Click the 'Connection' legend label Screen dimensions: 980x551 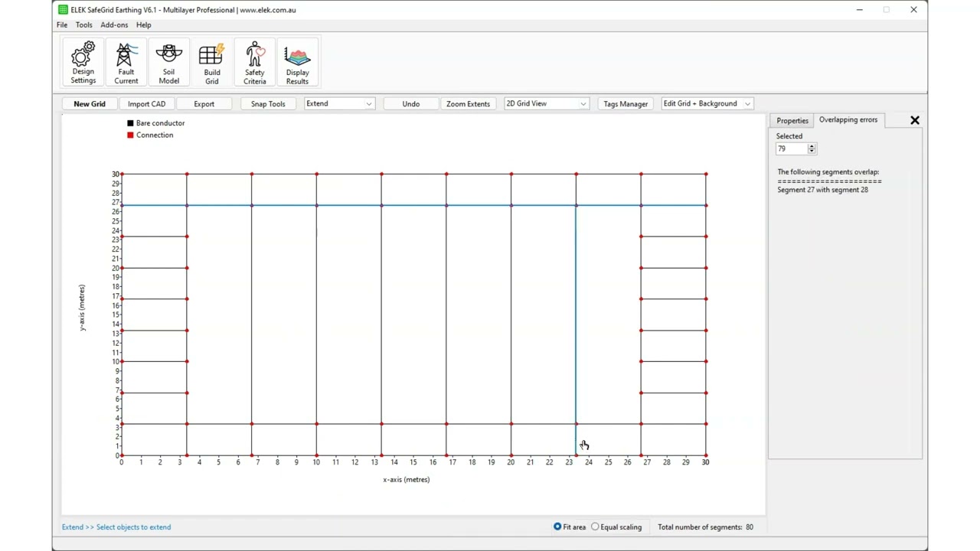click(155, 135)
